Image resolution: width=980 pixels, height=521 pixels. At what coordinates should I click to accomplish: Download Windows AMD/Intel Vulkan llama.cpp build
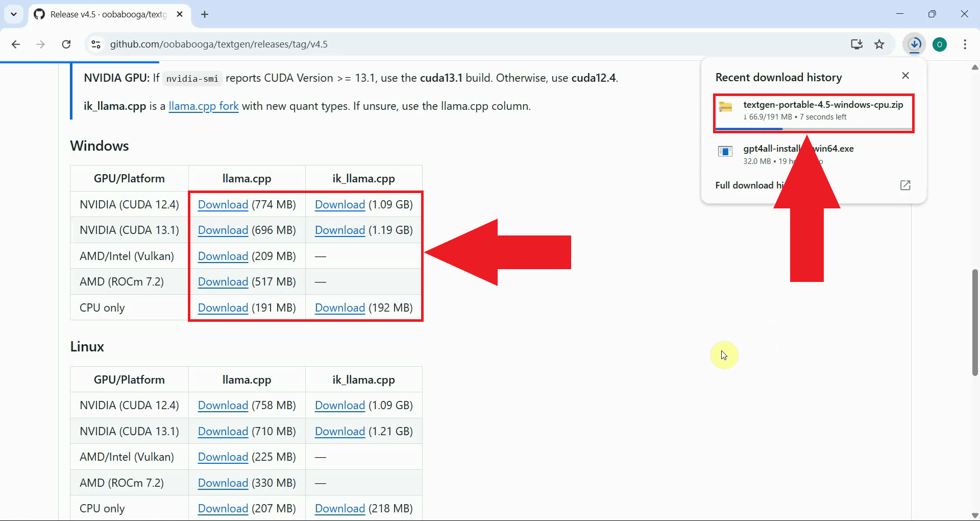(x=223, y=256)
